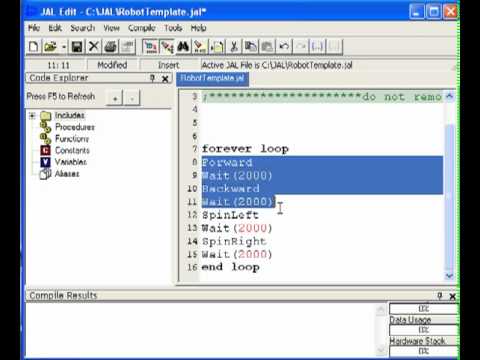
Task: Pin the Code Explorer panel
Action: (x=152, y=78)
